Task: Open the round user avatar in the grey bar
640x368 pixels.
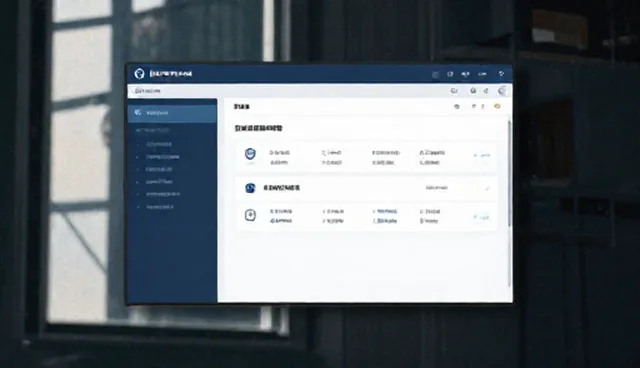Action: click(502, 91)
